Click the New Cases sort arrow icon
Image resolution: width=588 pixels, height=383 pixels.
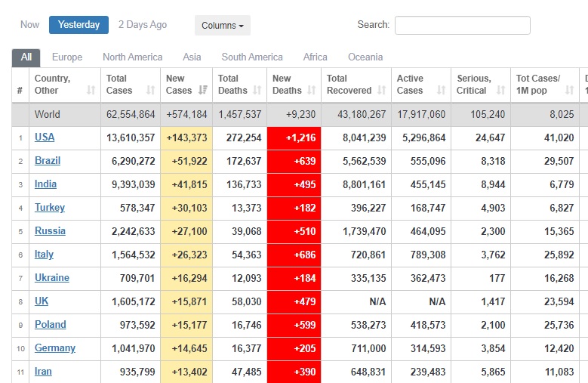pos(202,91)
